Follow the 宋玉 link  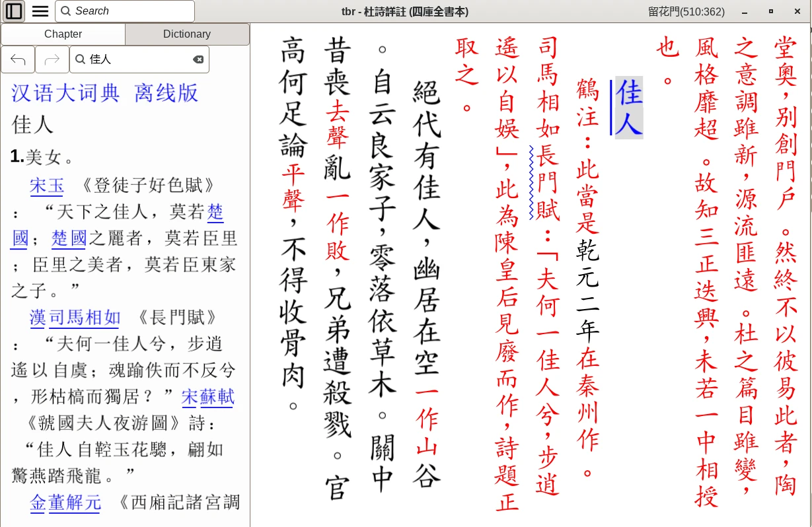47,186
